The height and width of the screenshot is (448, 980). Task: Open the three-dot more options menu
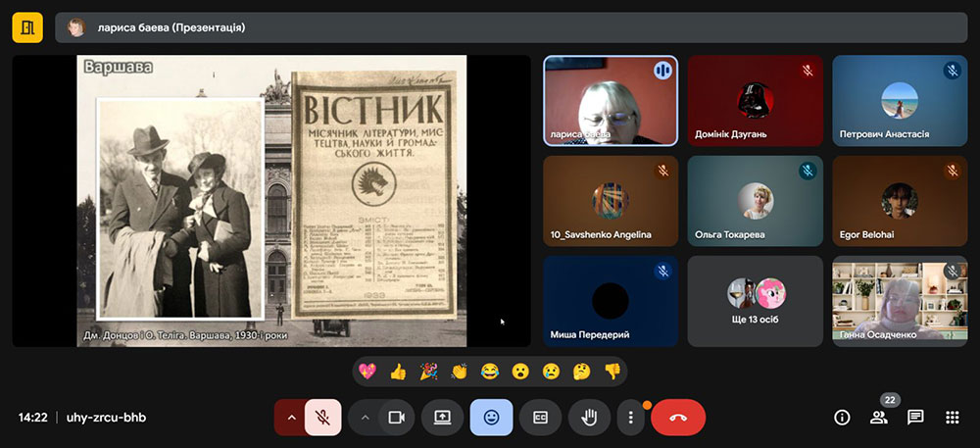tap(631, 417)
